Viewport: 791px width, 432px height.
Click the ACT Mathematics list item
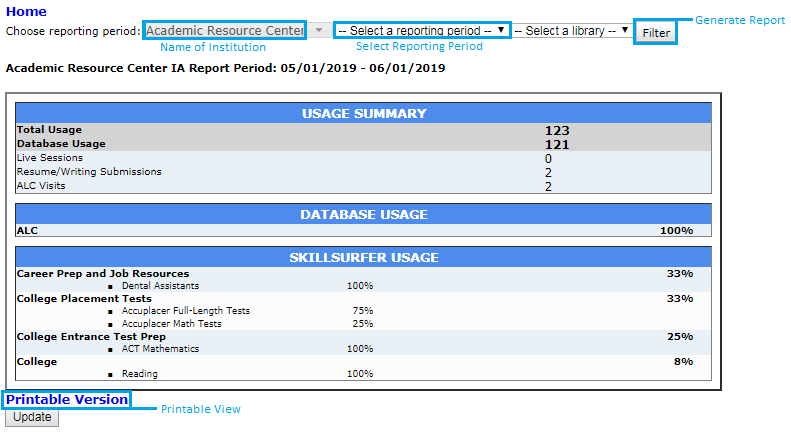[x=160, y=349]
